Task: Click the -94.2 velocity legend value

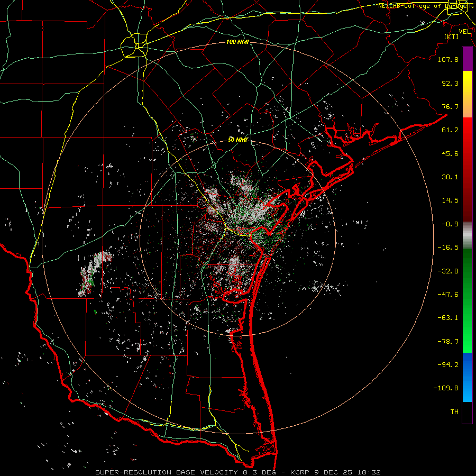Action: pos(448,365)
